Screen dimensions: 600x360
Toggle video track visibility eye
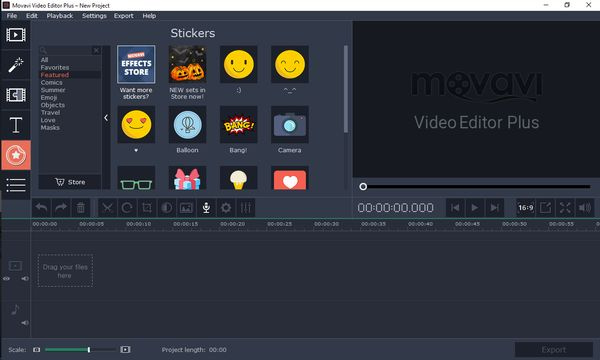coord(6,279)
